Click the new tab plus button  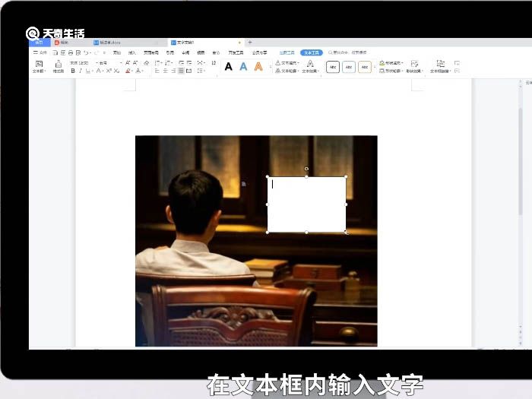point(250,43)
